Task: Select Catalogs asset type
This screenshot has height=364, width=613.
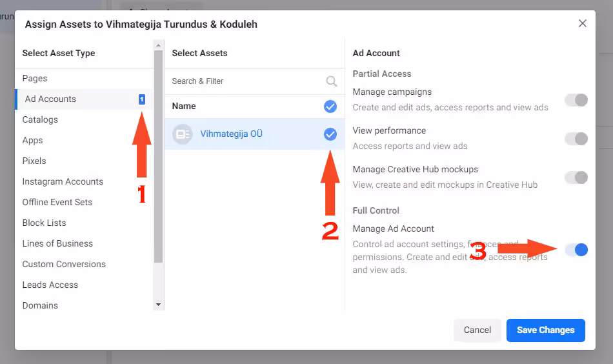Action: (40, 120)
